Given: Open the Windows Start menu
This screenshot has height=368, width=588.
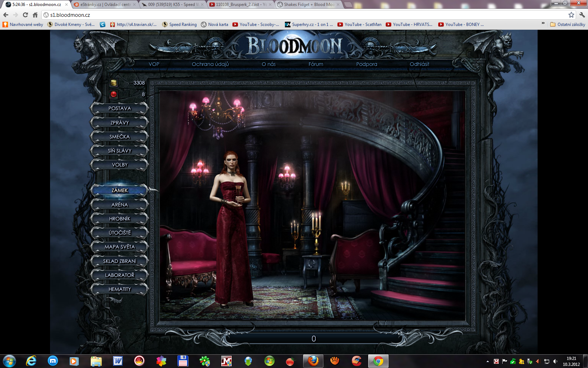Looking at the screenshot, I should pyautogui.click(x=9, y=361).
